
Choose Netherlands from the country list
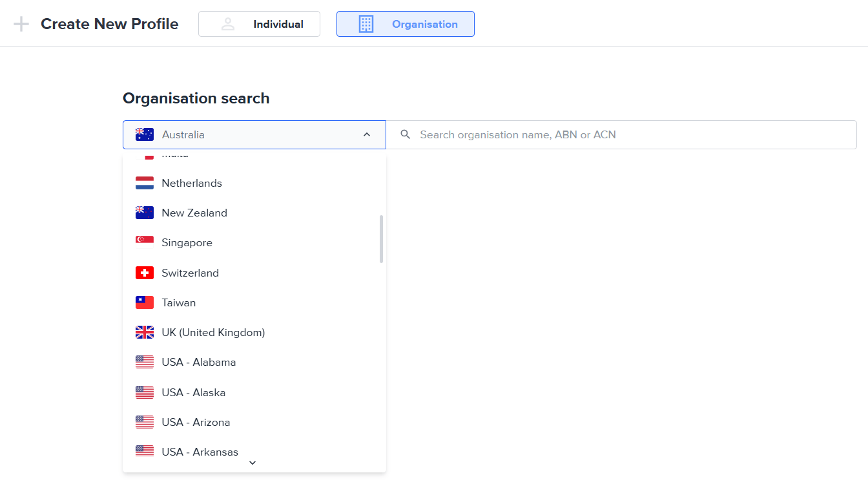click(x=192, y=183)
